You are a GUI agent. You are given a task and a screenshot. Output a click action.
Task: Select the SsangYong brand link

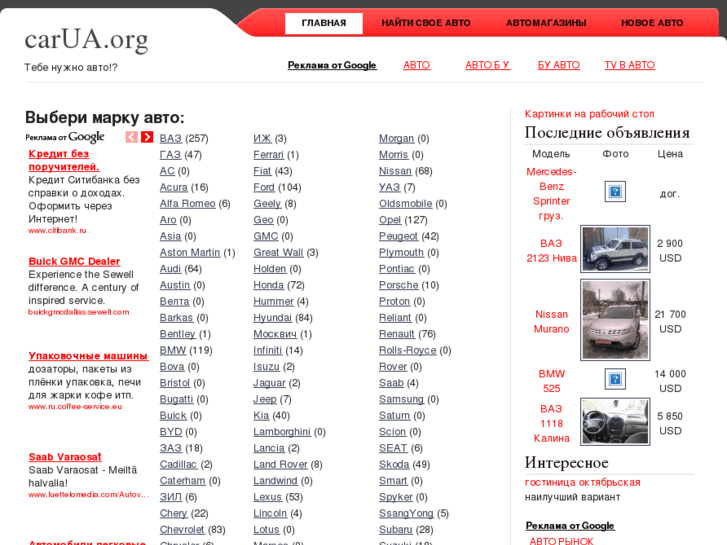pos(406,513)
